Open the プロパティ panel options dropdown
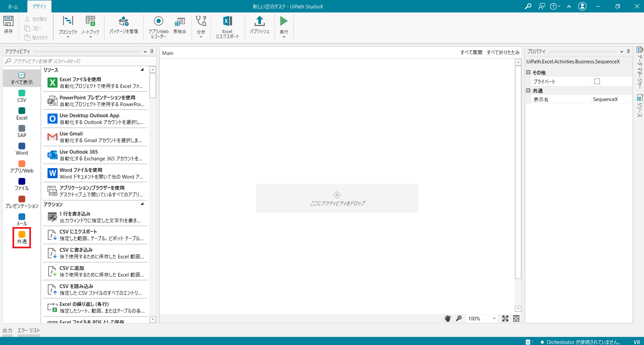The width and height of the screenshot is (644, 345). (x=621, y=52)
